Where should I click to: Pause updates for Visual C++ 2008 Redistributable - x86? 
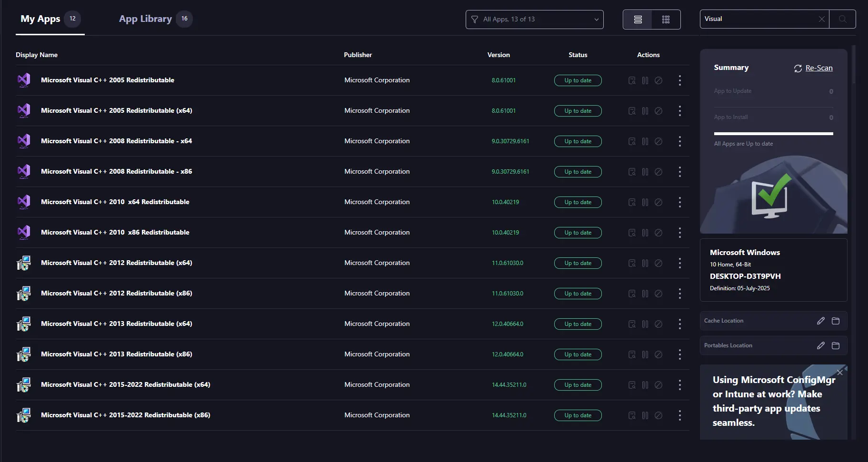point(645,172)
